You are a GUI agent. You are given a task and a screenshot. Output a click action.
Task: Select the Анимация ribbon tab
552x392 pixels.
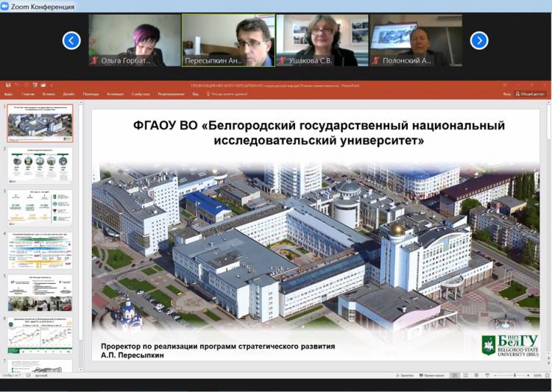(115, 94)
